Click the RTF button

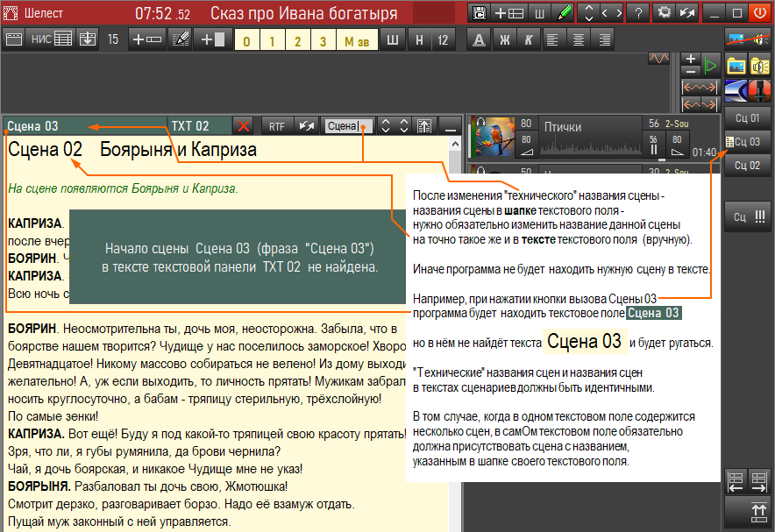click(277, 126)
